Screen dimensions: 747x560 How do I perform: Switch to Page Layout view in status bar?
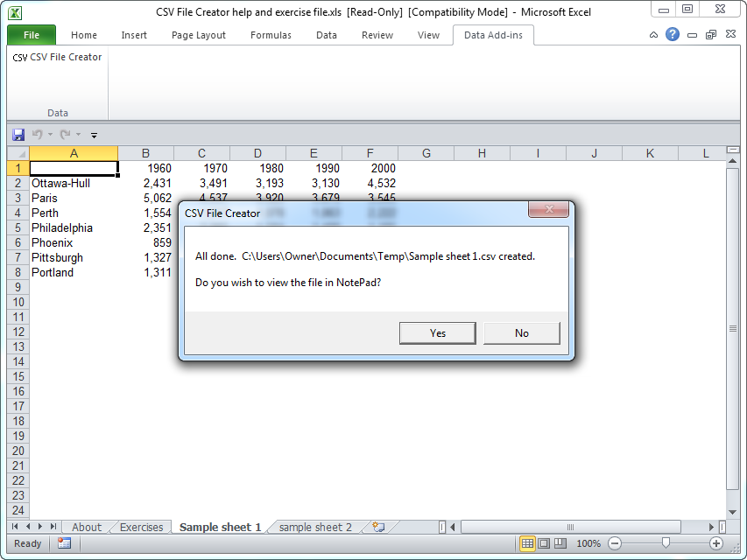pos(544,543)
